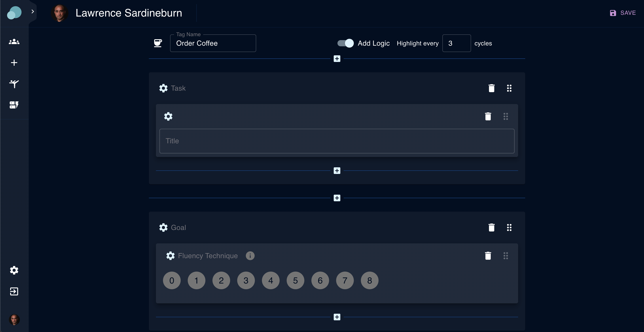
Task: Toggle the Add Logic switch
Action: [x=345, y=43]
